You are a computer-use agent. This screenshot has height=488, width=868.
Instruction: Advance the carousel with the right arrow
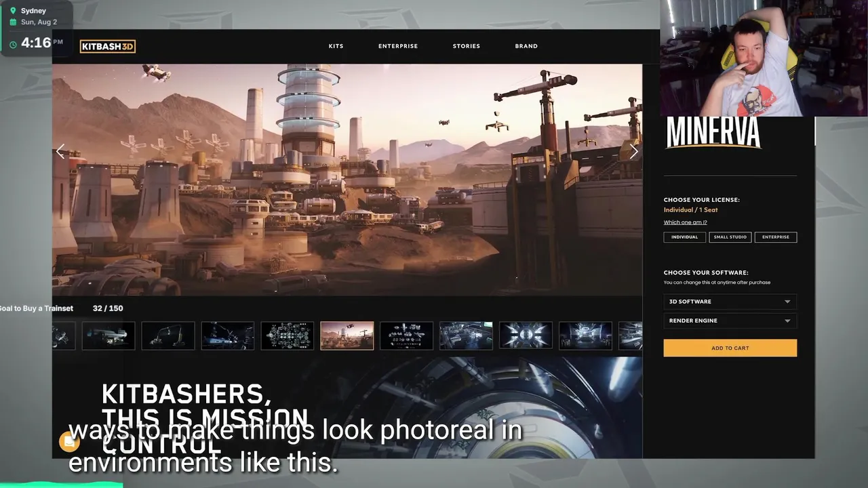pyautogui.click(x=633, y=152)
